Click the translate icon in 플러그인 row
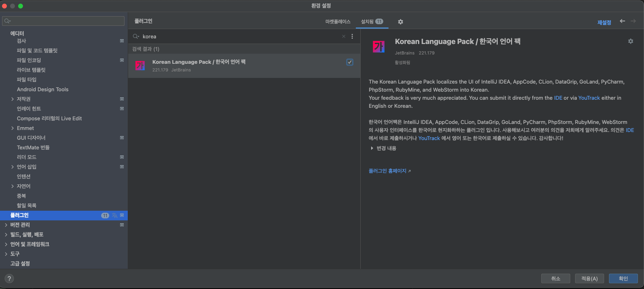 pos(114,216)
